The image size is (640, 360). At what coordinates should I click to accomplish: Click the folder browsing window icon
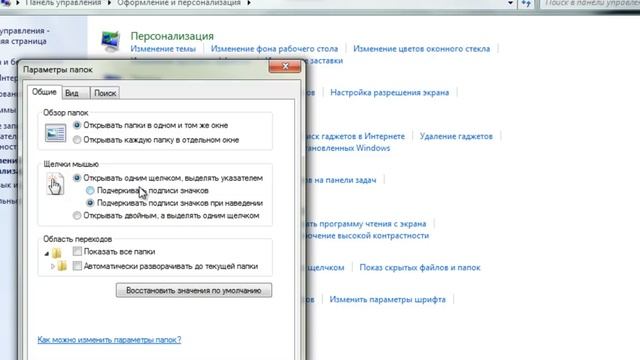pyautogui.click(x=55, y=133)
